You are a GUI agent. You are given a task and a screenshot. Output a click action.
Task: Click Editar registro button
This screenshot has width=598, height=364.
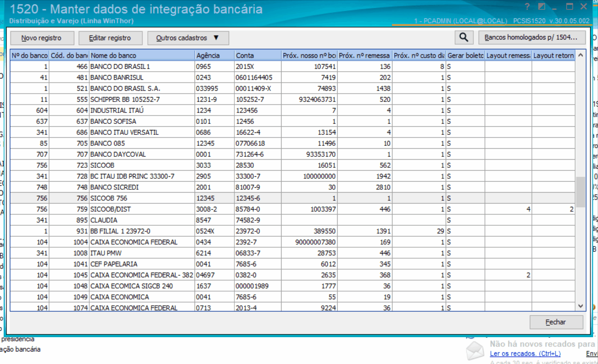pos(110,37)
